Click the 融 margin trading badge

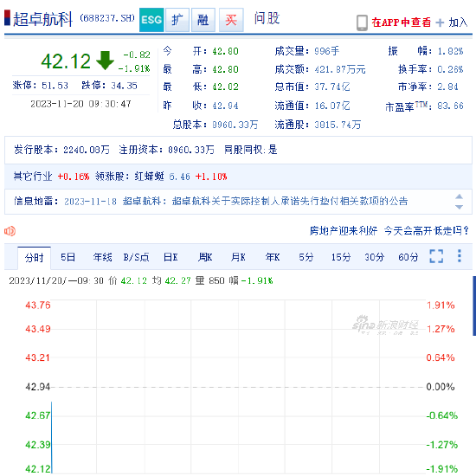tap(203, 20)
